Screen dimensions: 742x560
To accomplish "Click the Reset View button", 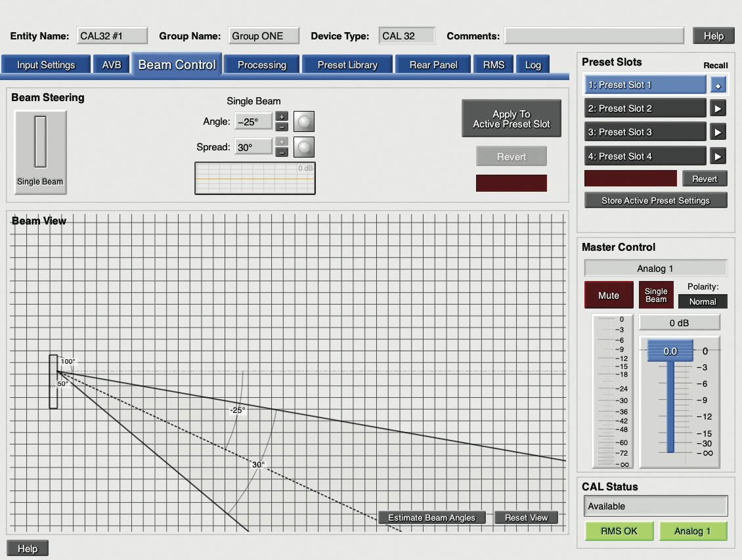I will click(x=526, y=517).
